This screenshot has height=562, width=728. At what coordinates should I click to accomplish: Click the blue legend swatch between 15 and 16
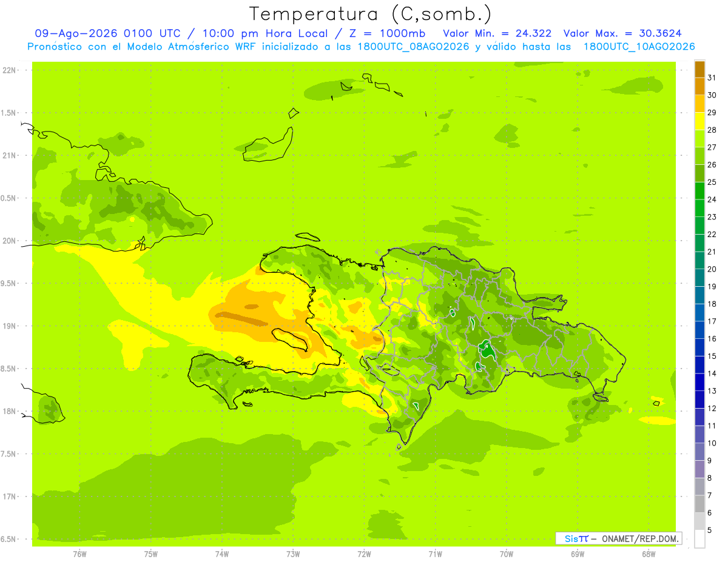(699, 348)
